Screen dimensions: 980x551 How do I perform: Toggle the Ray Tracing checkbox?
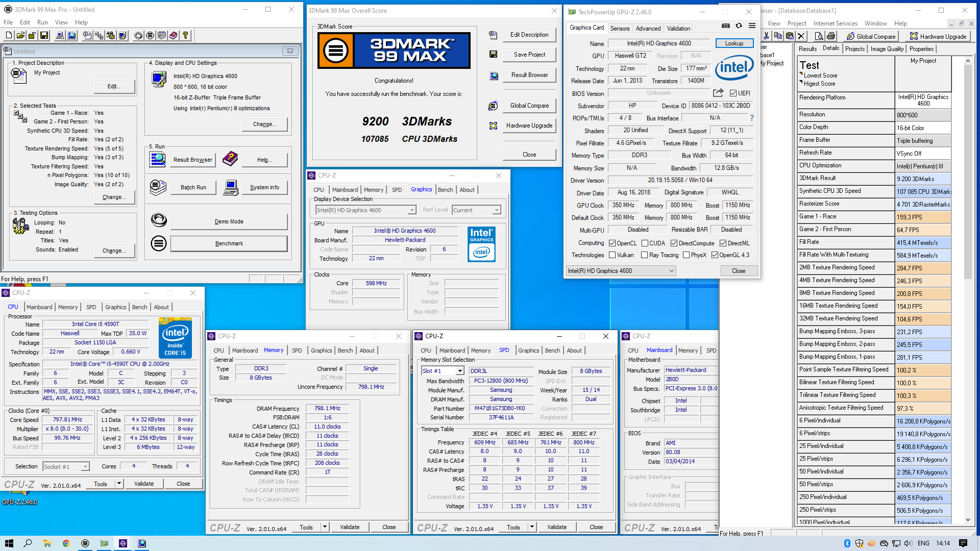click(x=644, y=255)
